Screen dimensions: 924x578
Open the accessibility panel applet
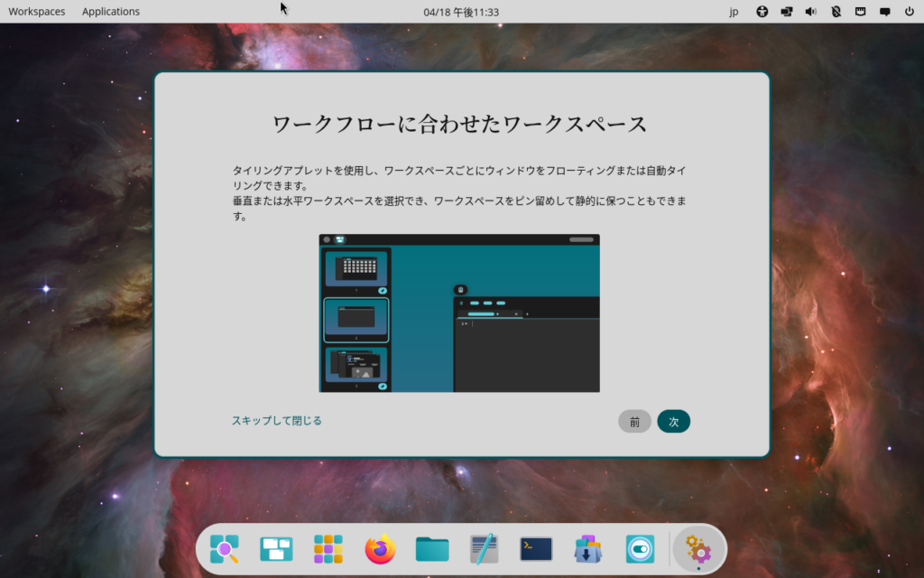(762, 12)
